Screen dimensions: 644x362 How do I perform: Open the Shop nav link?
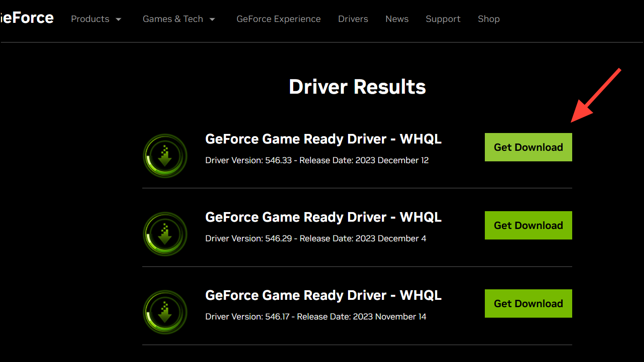488,19
